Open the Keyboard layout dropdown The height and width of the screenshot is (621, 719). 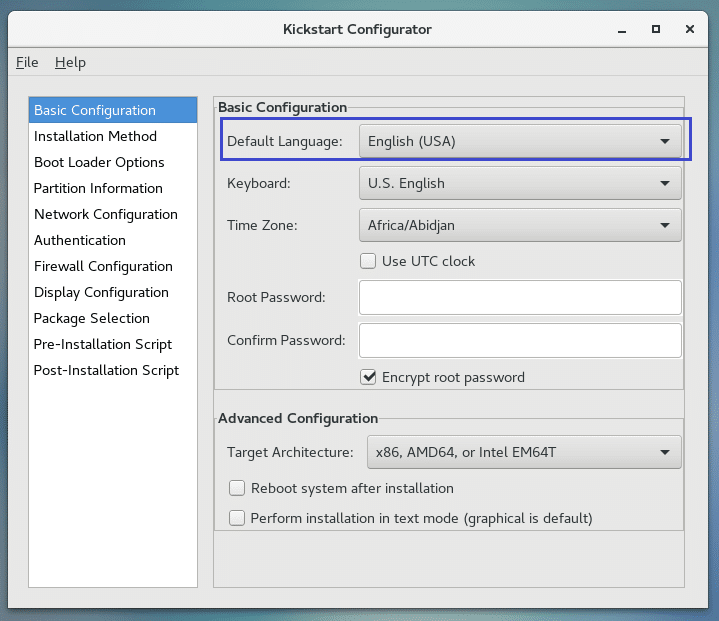[x=519, y=183]
